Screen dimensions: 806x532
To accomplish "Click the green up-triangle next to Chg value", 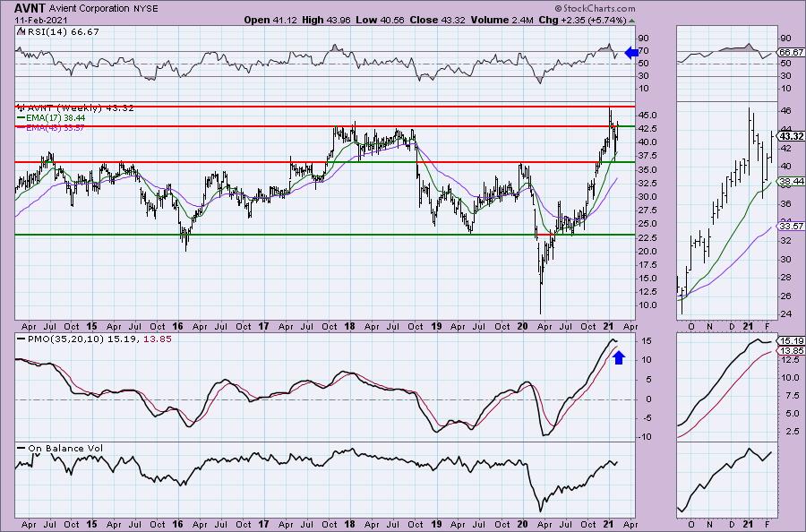I will pyautogui.click(x=631, y=21).
